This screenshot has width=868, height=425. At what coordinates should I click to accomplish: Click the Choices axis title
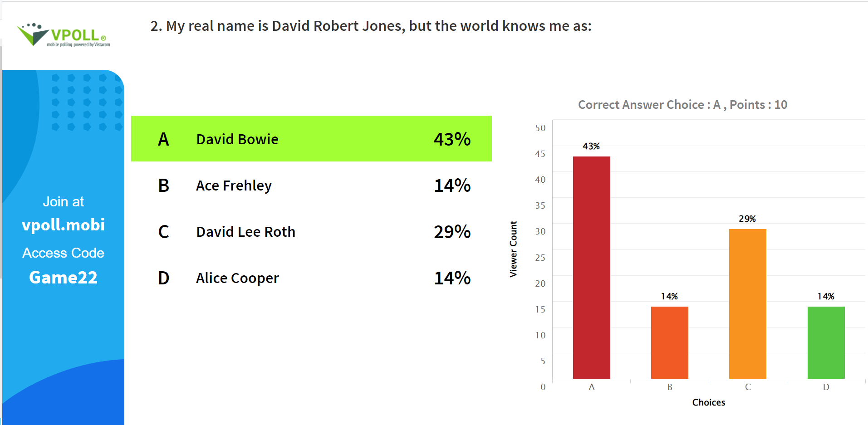708,402
